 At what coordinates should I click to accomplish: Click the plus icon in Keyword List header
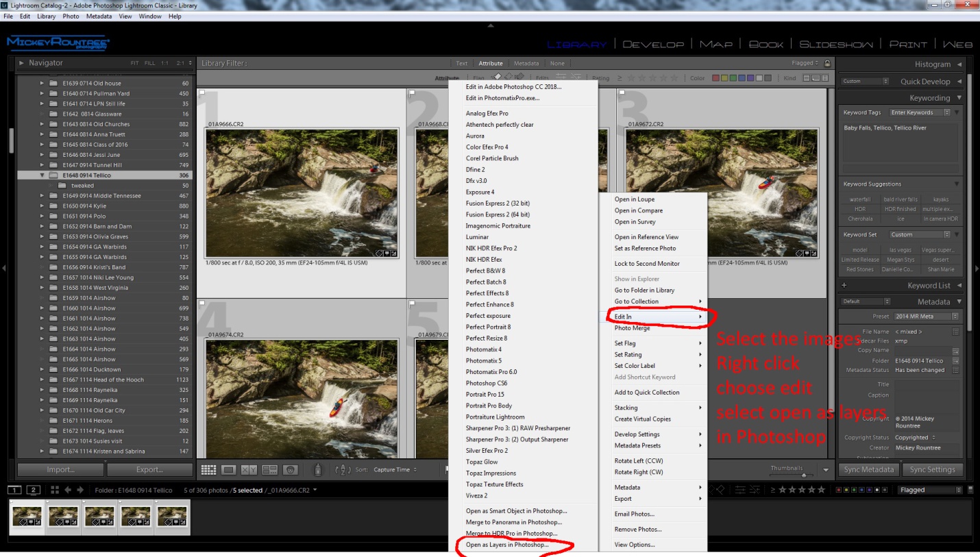844,285
